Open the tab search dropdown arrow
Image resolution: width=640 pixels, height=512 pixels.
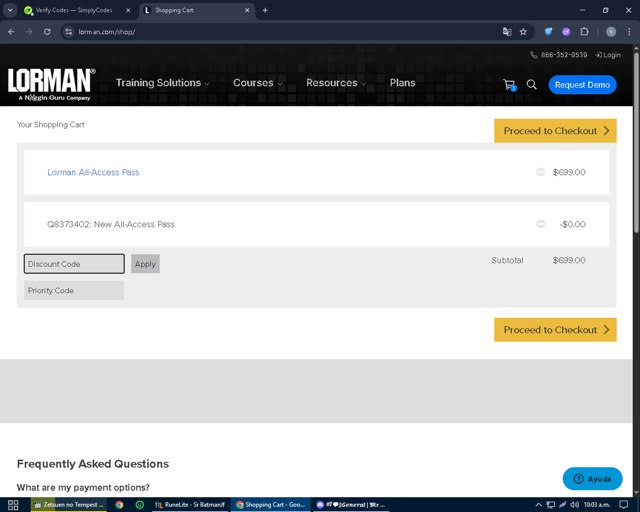(10, 10)
